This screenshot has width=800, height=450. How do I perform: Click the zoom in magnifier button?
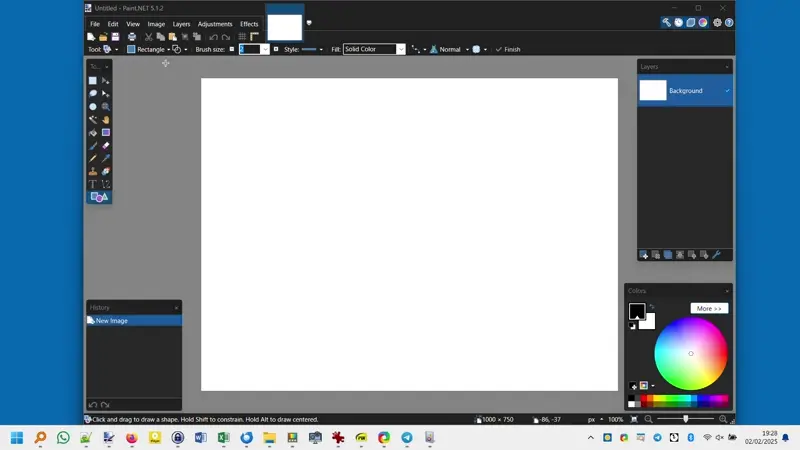pyautogui.click(x=723, y=419)
